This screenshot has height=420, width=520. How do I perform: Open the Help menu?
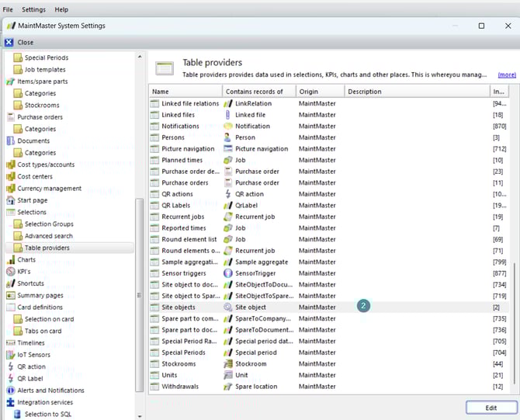click(61, 9)
